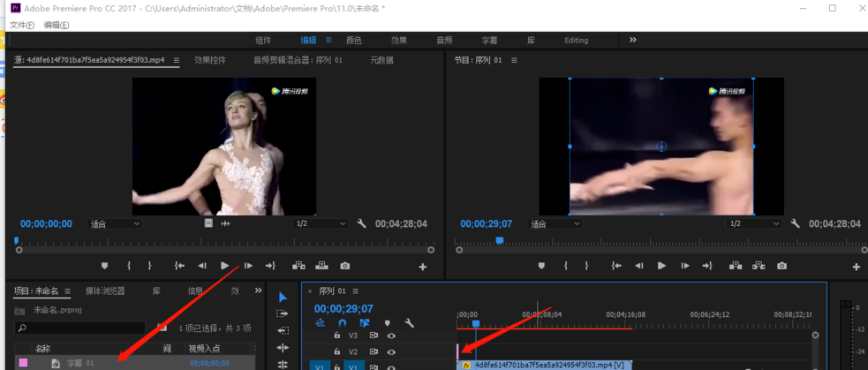Toggle timeline Snap magnet

[342, 323]
